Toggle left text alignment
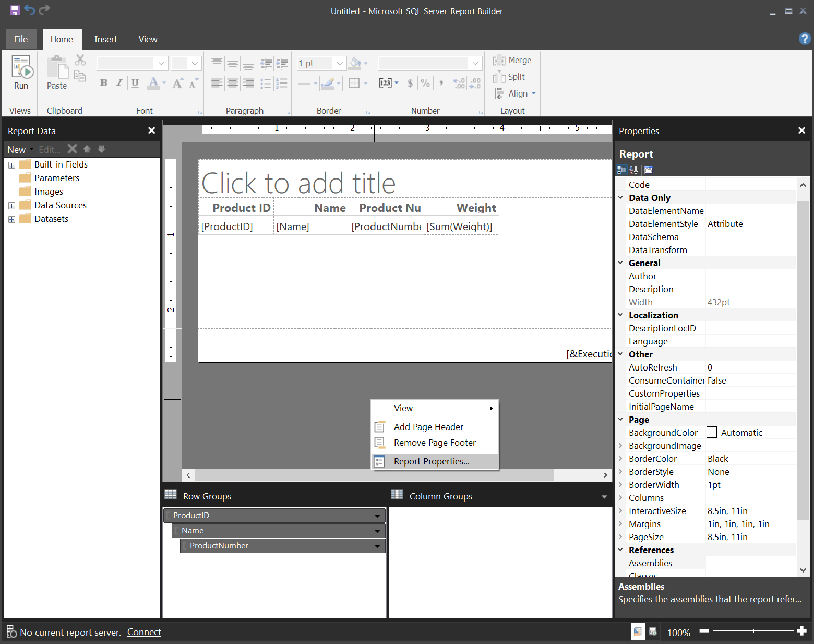814x644 pixels. click(217, 83)
